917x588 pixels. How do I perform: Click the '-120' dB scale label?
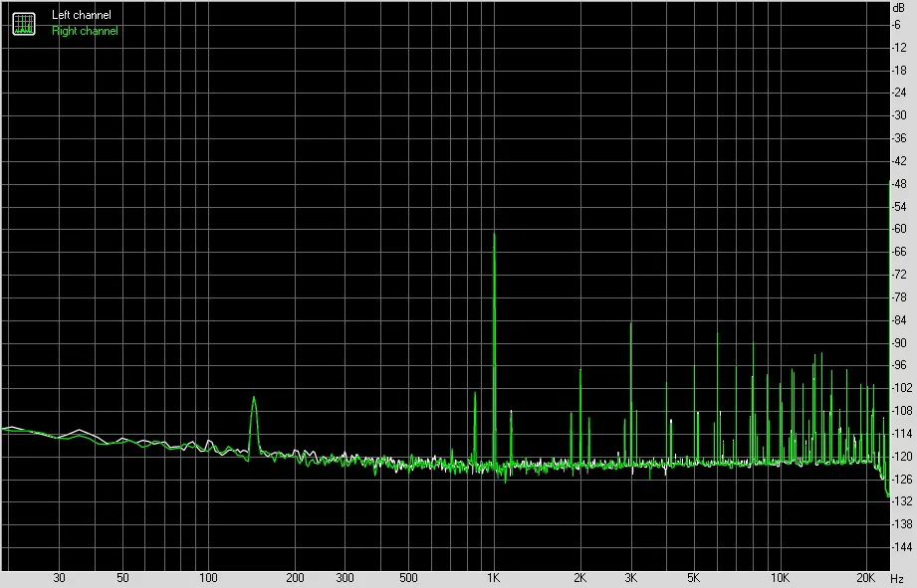(x=901, y=456)
